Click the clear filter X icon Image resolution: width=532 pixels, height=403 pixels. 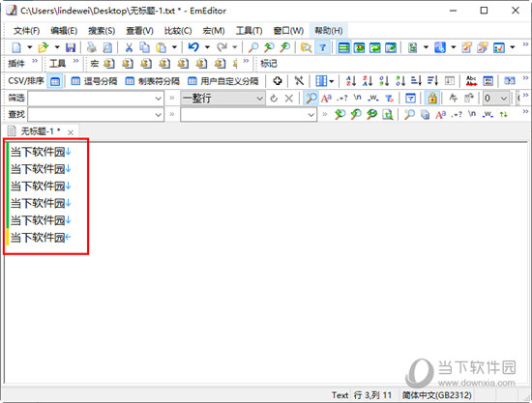289,99
